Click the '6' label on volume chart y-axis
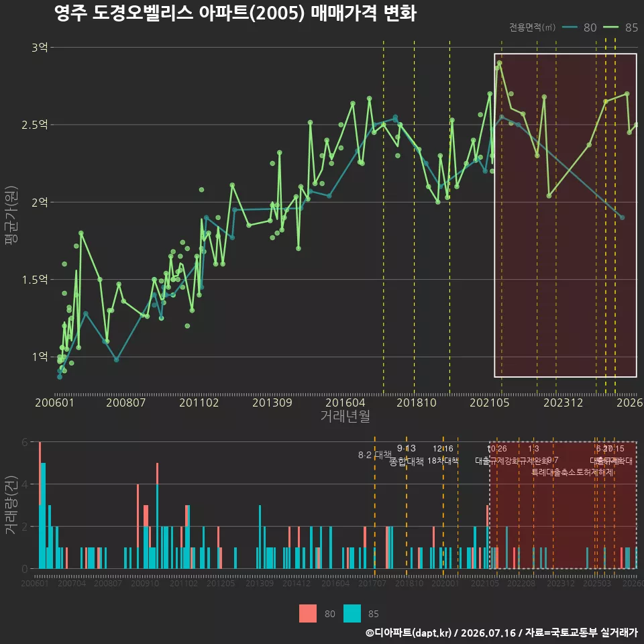 coord(25,442)
